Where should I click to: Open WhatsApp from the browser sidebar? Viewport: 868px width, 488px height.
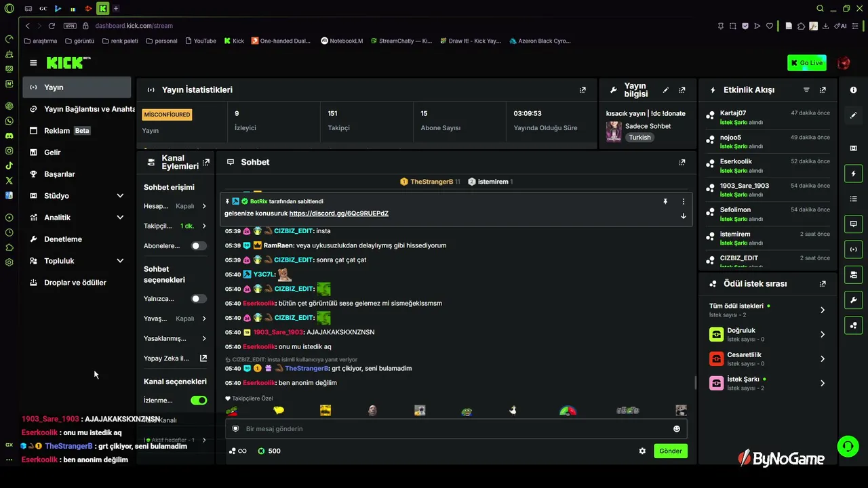pyautogui.click(x=9, y=121)
